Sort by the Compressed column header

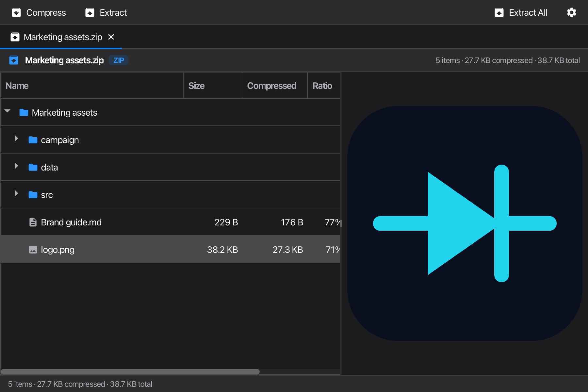[x=275, y=86]
